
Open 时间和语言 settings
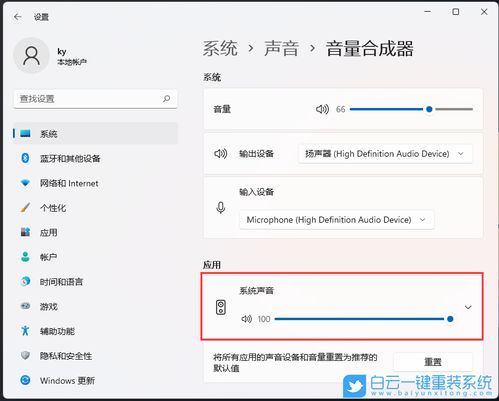95,282
